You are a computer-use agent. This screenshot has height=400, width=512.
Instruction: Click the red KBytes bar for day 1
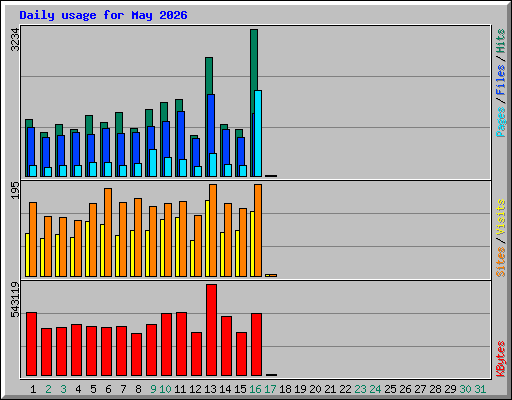31,344
